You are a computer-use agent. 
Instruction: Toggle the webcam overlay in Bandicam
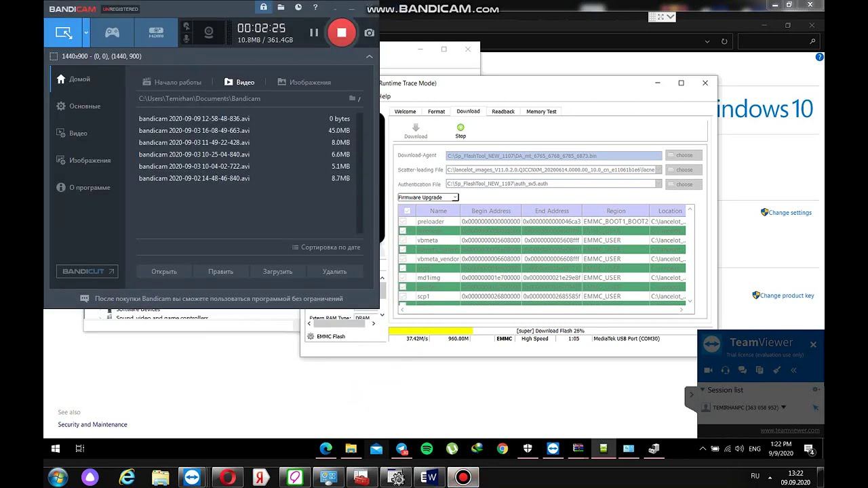point(210,32)
